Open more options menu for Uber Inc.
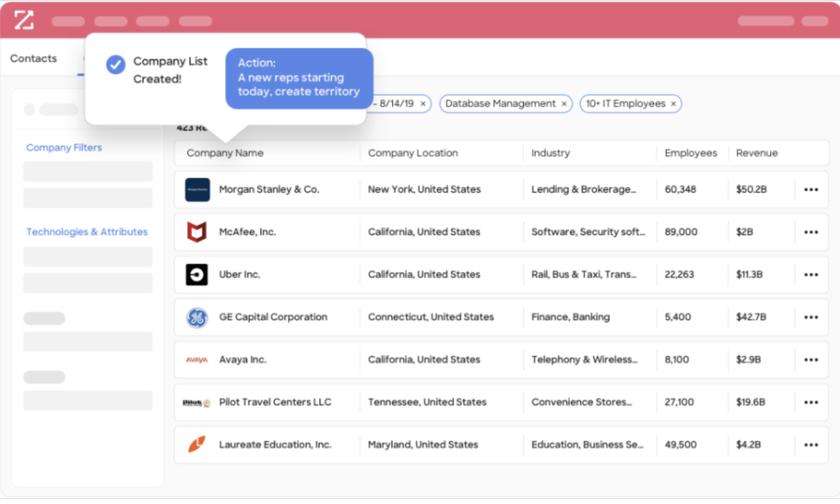 [811, 275]
